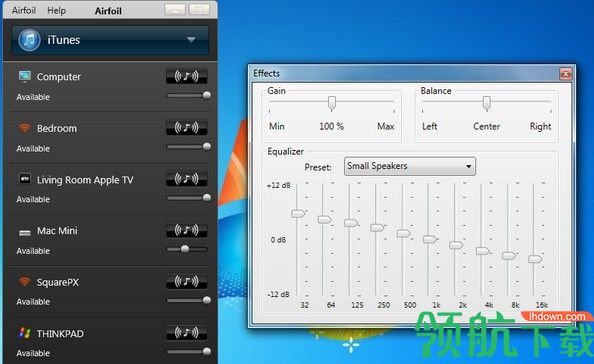This screenshot has width=594, height=364.
Task: Click the Computer monitor icon
Action: pyautogui.click(x=25, y=77)
